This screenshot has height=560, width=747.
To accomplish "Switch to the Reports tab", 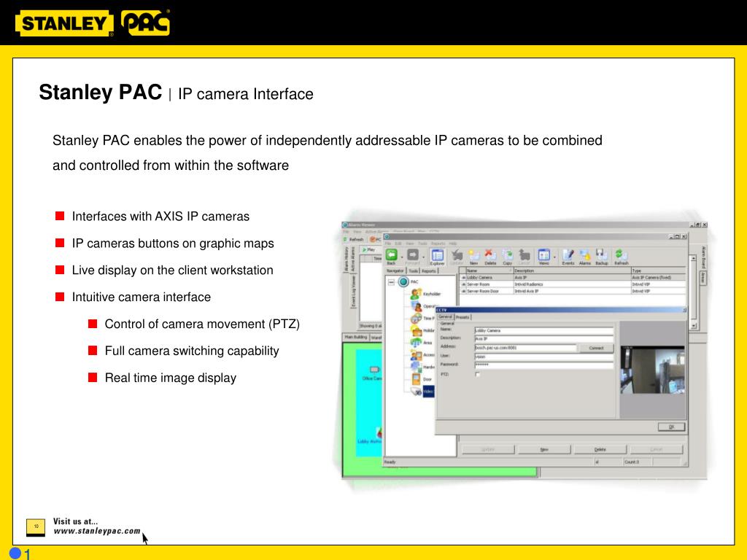I will click(429, 271).
